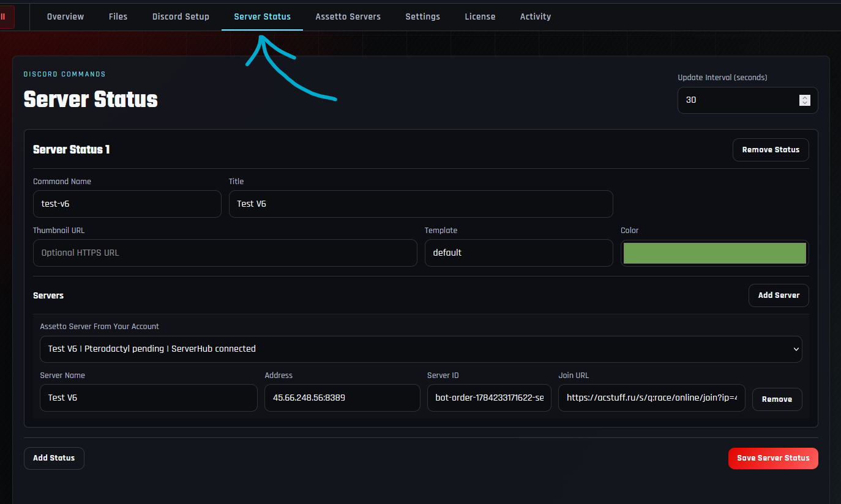This screenshot has height=504, width=841.
Task: Click the Title field containing Test V6
Action: coord(420,204)
